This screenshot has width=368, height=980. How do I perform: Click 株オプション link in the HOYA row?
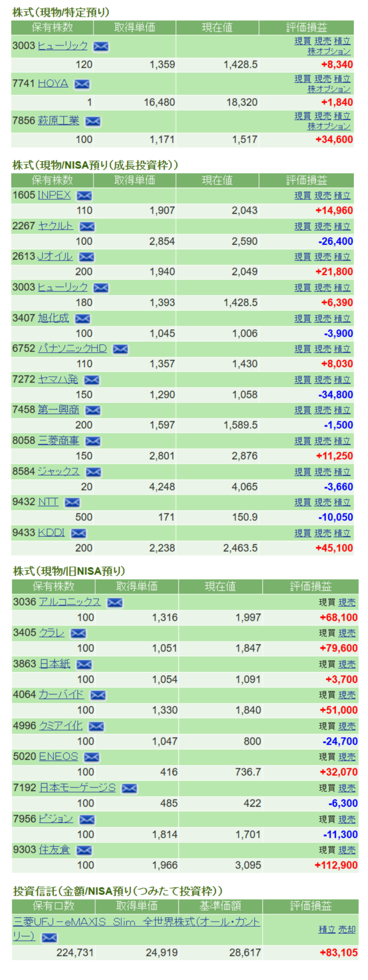tap(329, 89)
